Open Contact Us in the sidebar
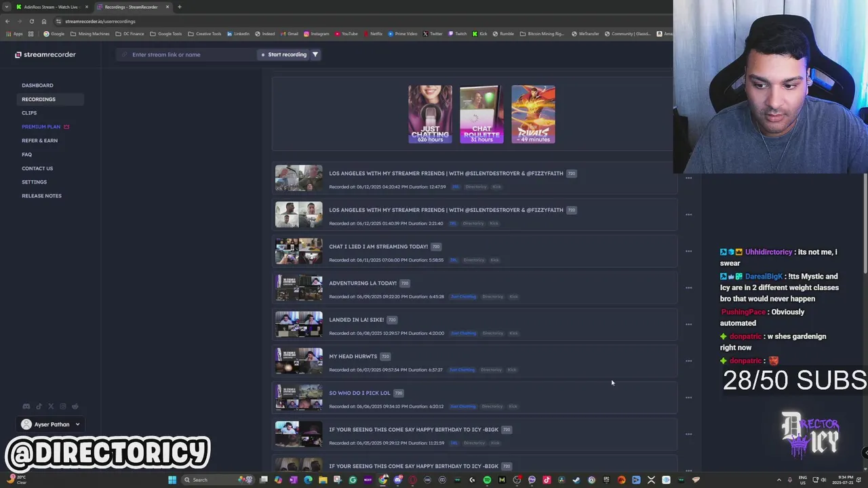The height and width of the screenshot is (488, 868). coord(37,168)
